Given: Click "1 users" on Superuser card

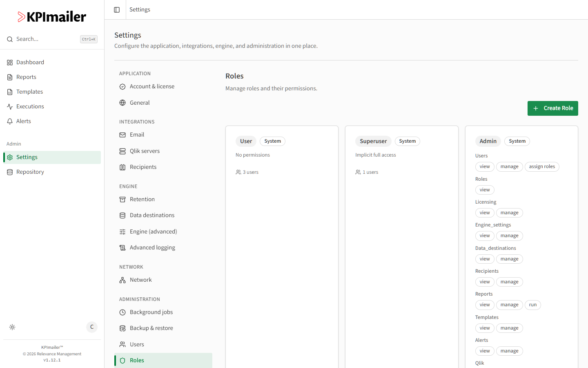Looking at the screenshot, I should point(367,172).
